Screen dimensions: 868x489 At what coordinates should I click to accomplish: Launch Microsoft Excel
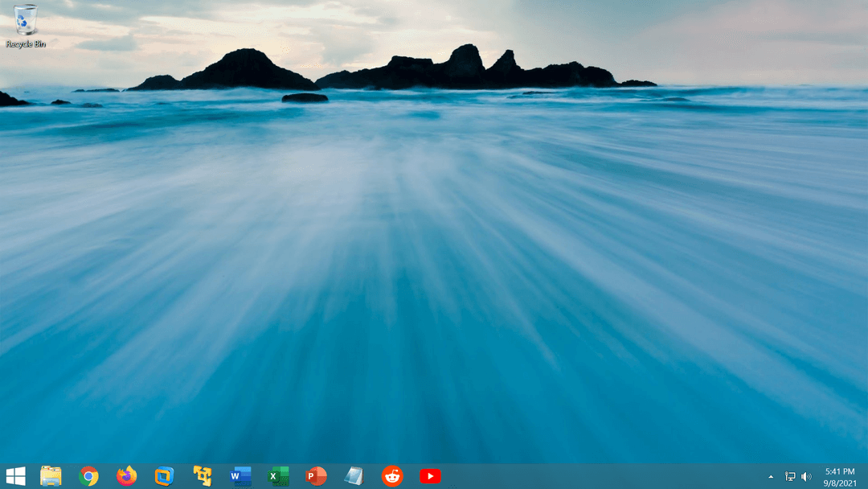coord(277,476)
